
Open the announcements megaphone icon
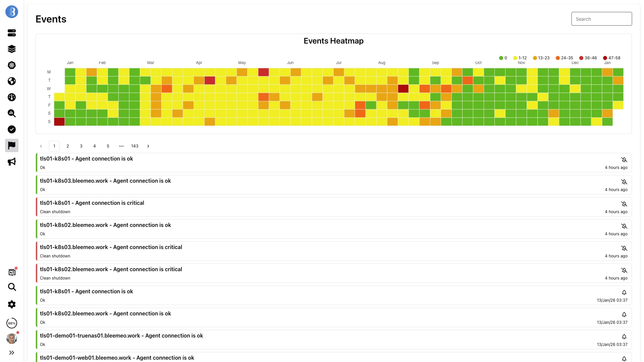tap(12, 162)
